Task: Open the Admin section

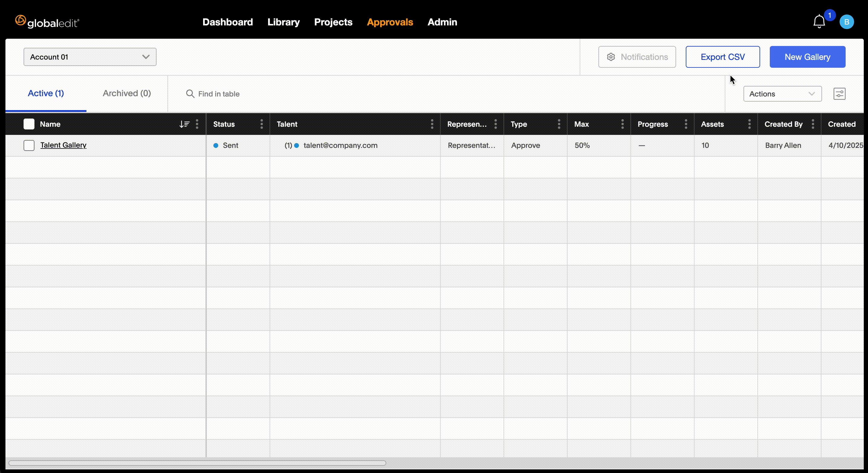Action: pos(442,22)
